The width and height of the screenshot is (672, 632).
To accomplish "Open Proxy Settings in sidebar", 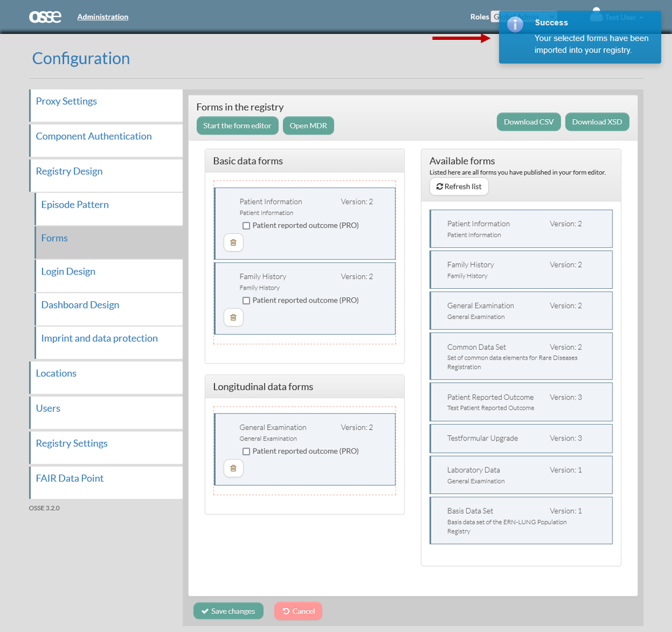I will click(x=106, y=105).
